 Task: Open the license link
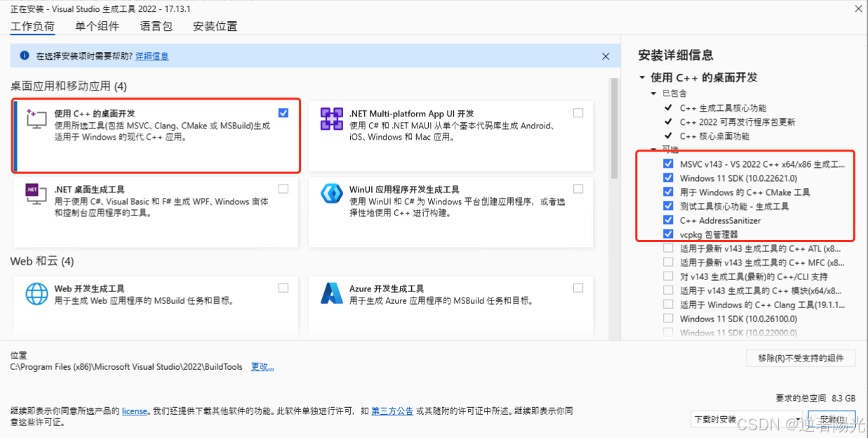135,411
